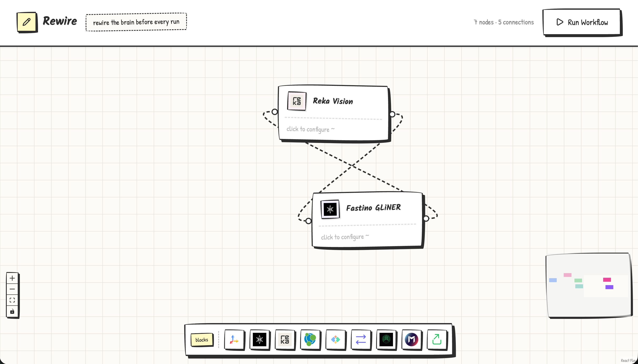The image size is (638, 364).
Task: Add the purple M logo block
Action: tap(411, 340)
